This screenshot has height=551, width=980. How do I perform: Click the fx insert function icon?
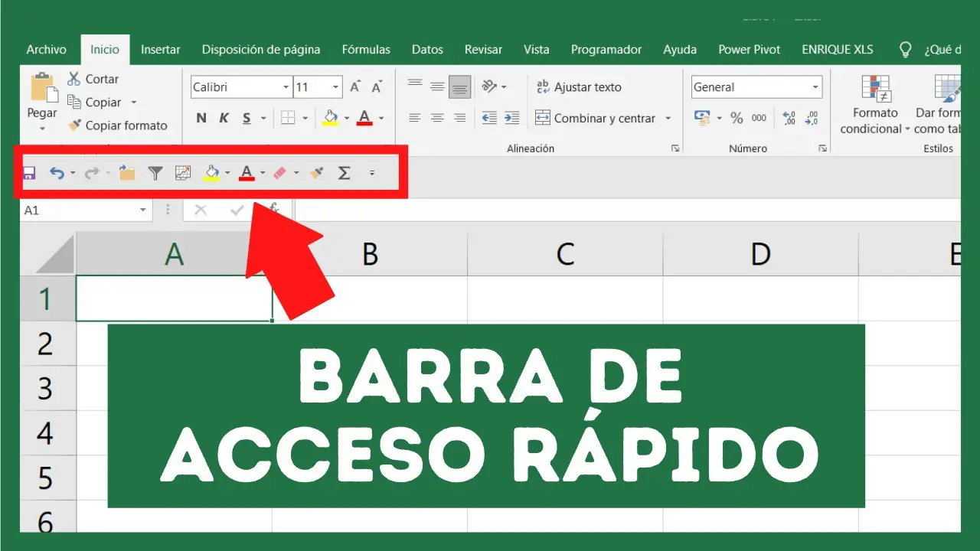[x=273, y=209]
